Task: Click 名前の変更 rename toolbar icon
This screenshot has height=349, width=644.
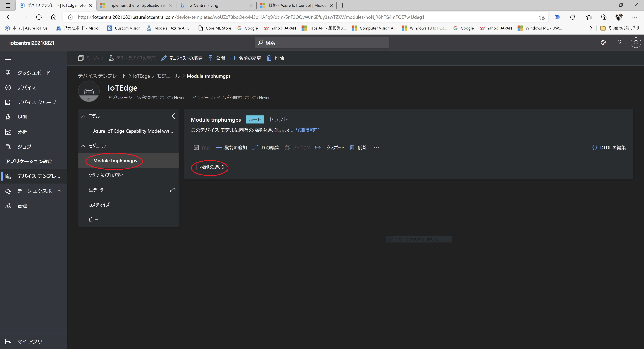Action: coord(233,58)
